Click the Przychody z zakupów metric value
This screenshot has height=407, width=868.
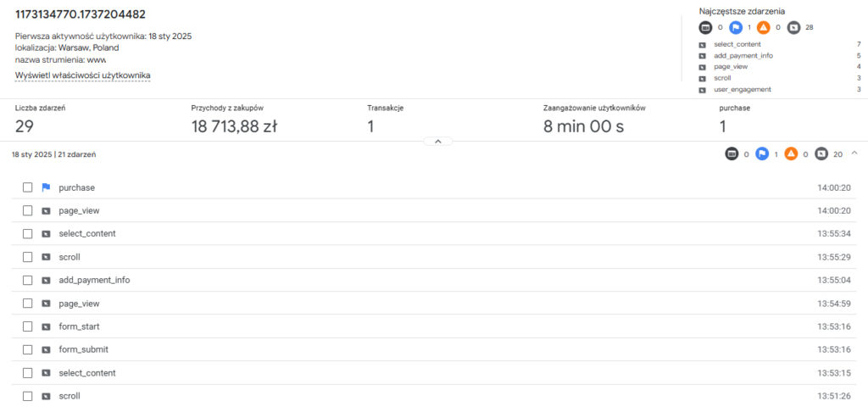pos(234,127)
